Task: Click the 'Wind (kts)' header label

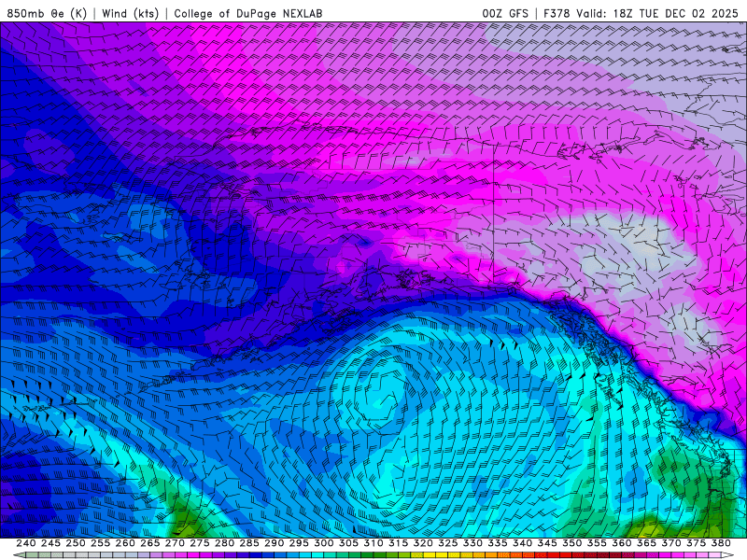Action: pos(131,13)
